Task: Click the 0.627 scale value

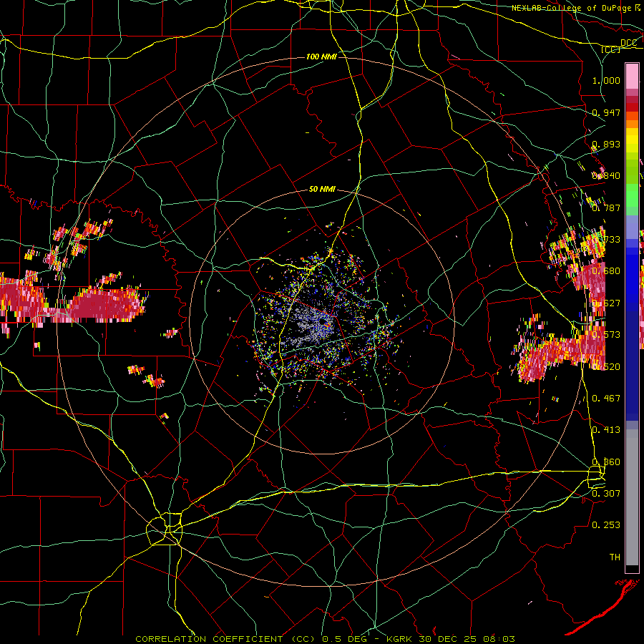Action: tap(606, 303)
